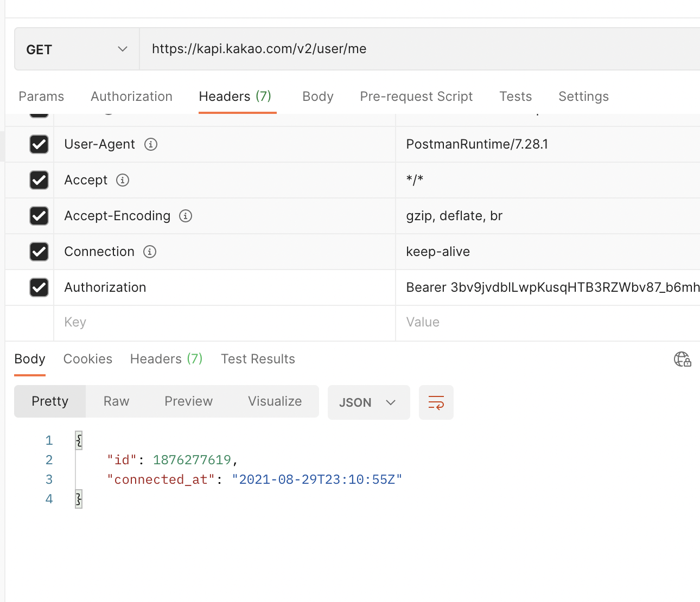This screenshot has height=602, width=700.
Task: Toggle line wrapping in the response viewer
Action: [436, 402]
